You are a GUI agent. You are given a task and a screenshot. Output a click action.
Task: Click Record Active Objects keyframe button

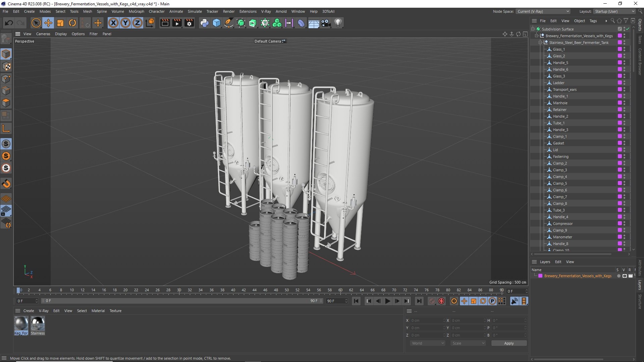tap(432, 301)
